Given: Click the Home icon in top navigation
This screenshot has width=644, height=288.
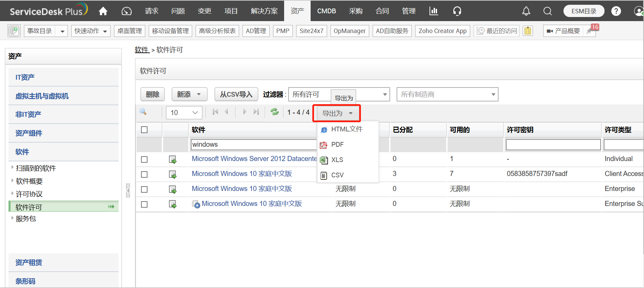Looking at the screenshot, I should pyautogui.click(x=103, y=11).
